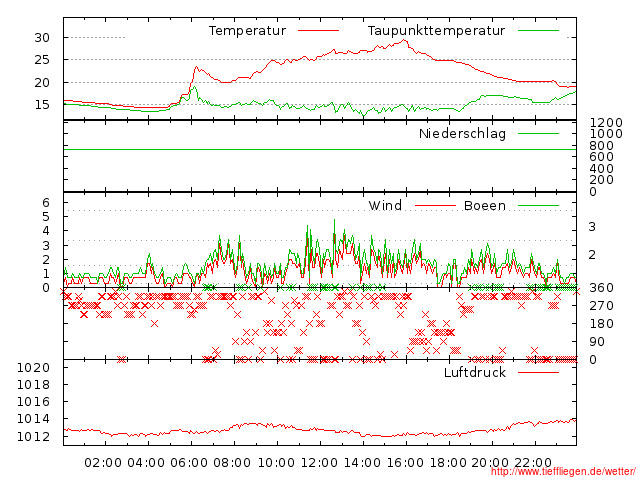Click the 1014 pressure axis value

[33, 419]
